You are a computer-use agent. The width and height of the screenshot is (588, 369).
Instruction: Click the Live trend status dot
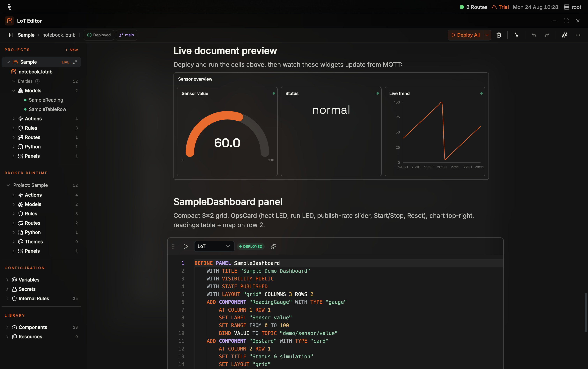click(x=481, y=93)
